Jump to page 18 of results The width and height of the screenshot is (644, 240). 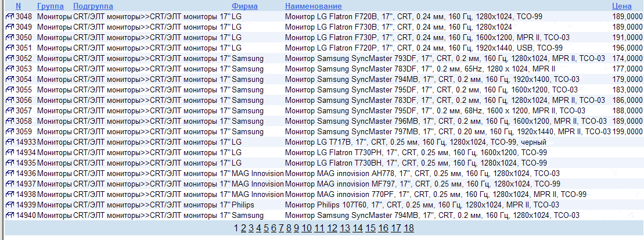409,228
